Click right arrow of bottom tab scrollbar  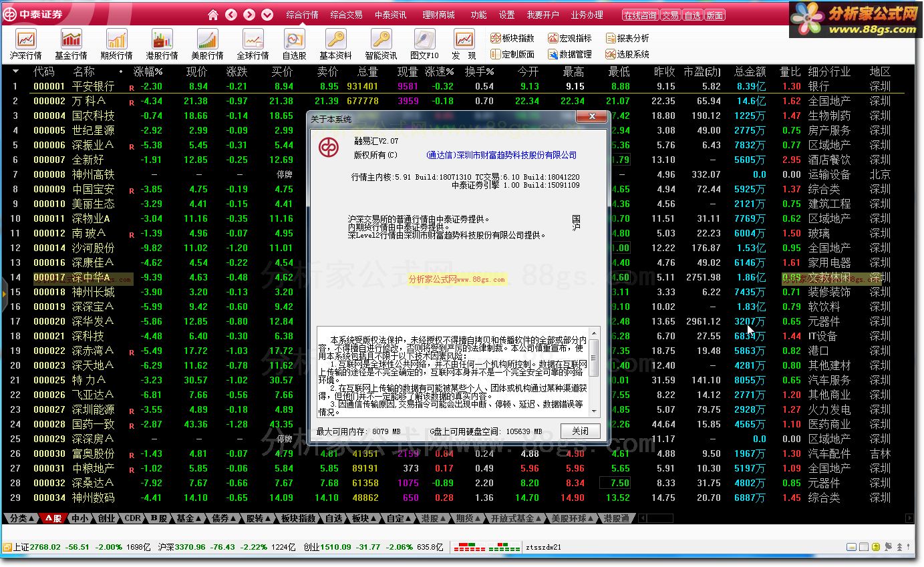click(x=909, y=518)
